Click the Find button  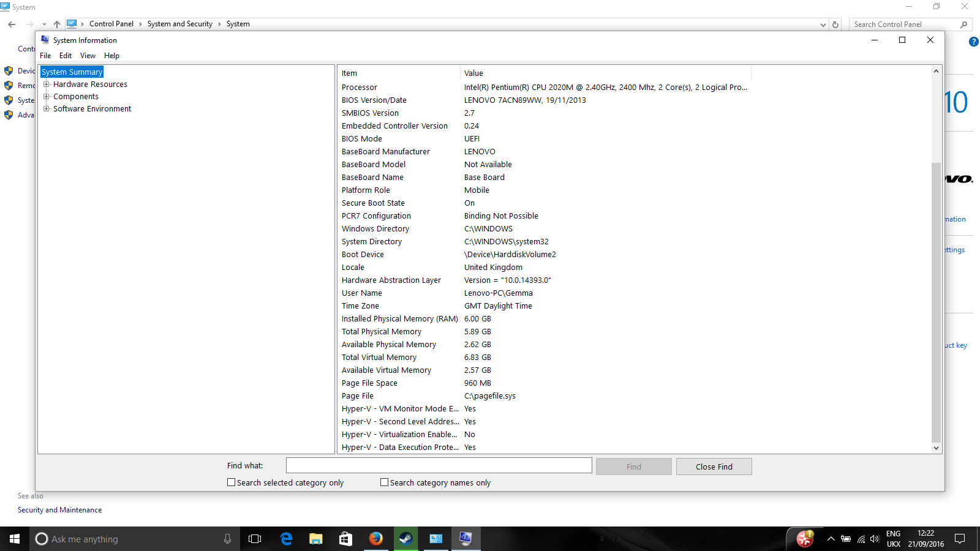[x=634, y=467]
